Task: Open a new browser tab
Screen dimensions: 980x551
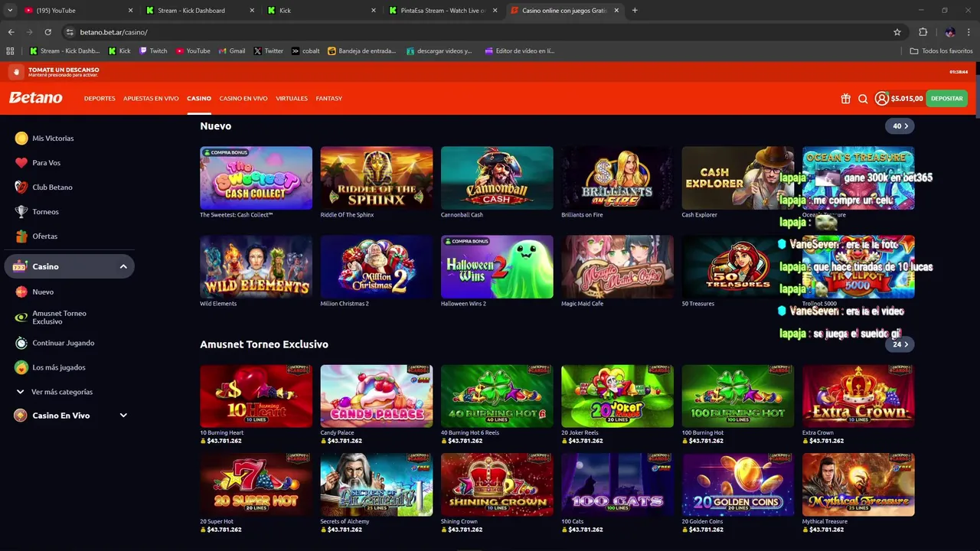Action: click(635, 11)
